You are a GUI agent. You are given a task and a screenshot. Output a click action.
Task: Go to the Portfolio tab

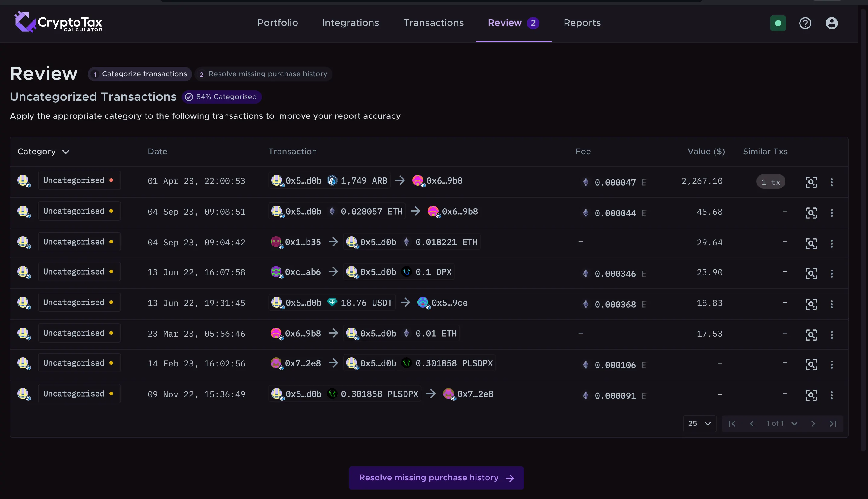pos(277,23)
